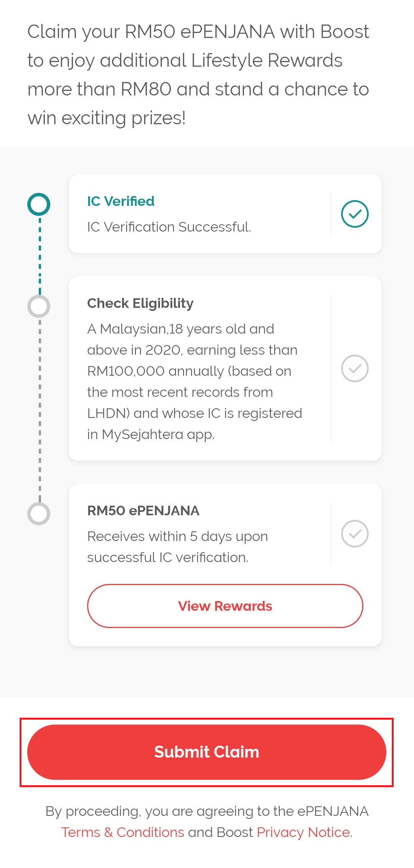Screen dimensions: 414x868
Task: Click the gray checkmark beside RM50 ePENJANA
Action: click(355, 533)
